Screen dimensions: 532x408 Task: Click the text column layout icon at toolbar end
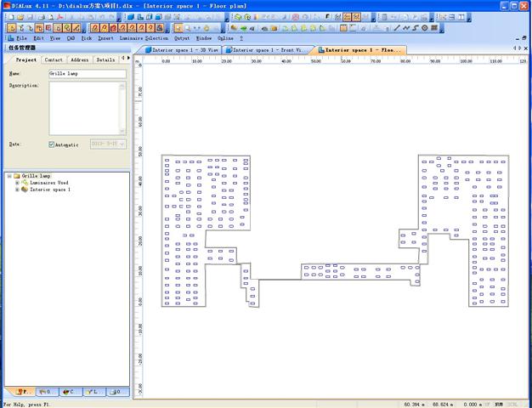click(x=461, y=17)
